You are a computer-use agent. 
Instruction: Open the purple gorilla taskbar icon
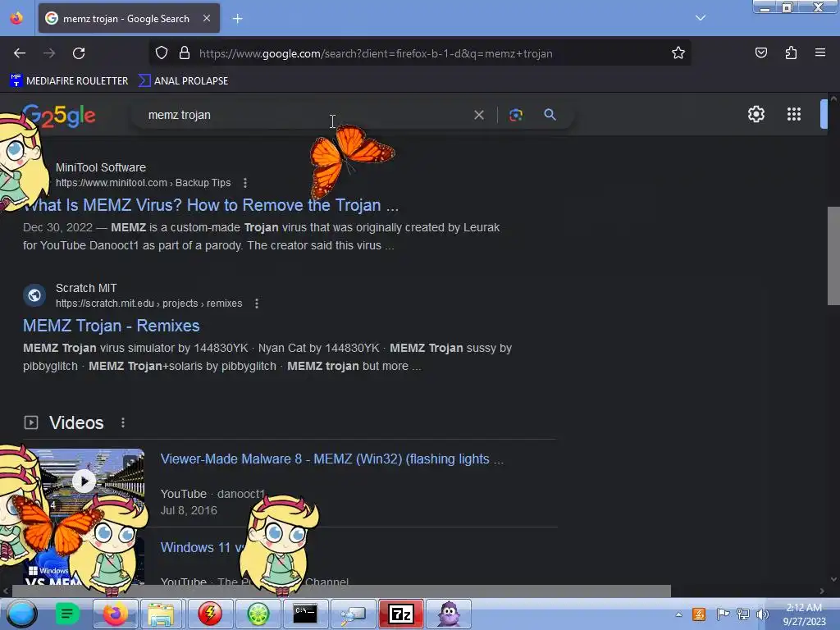(x=449, y=614)
